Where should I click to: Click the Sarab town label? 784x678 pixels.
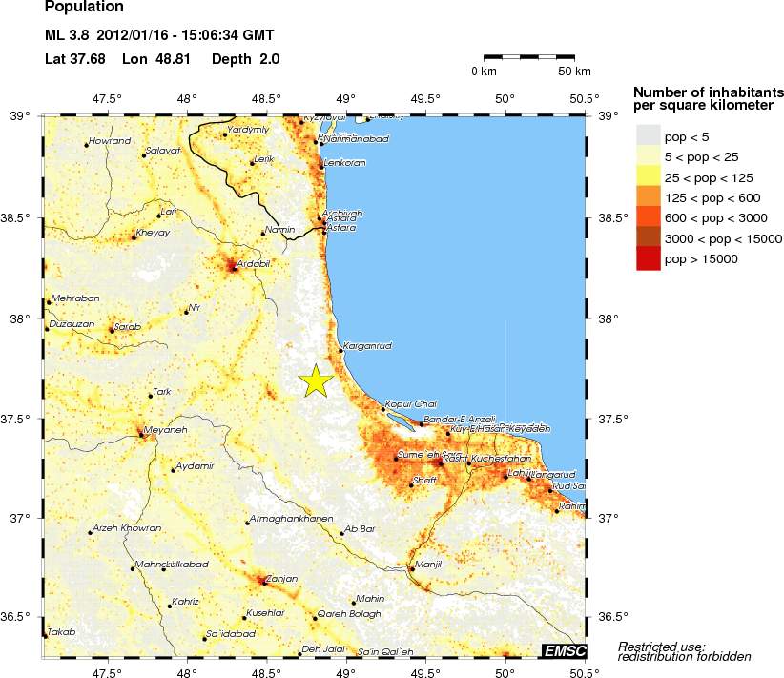(128, 326)
